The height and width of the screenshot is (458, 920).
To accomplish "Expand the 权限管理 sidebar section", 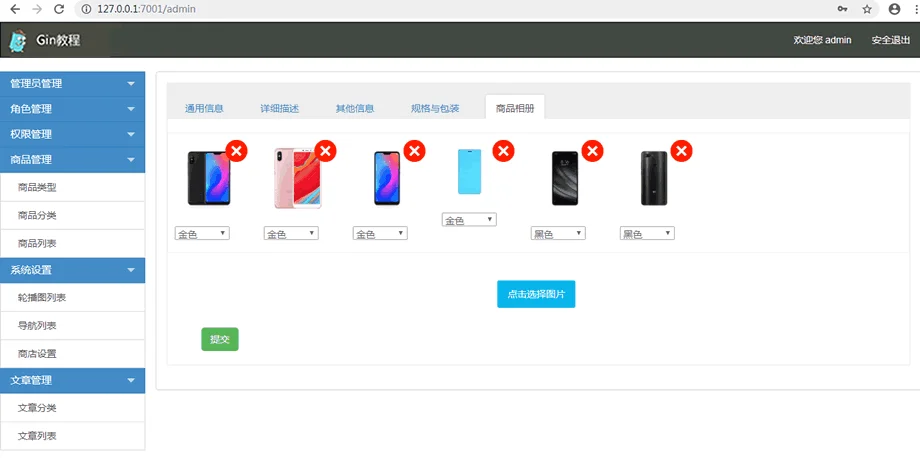I will (72, 134).
